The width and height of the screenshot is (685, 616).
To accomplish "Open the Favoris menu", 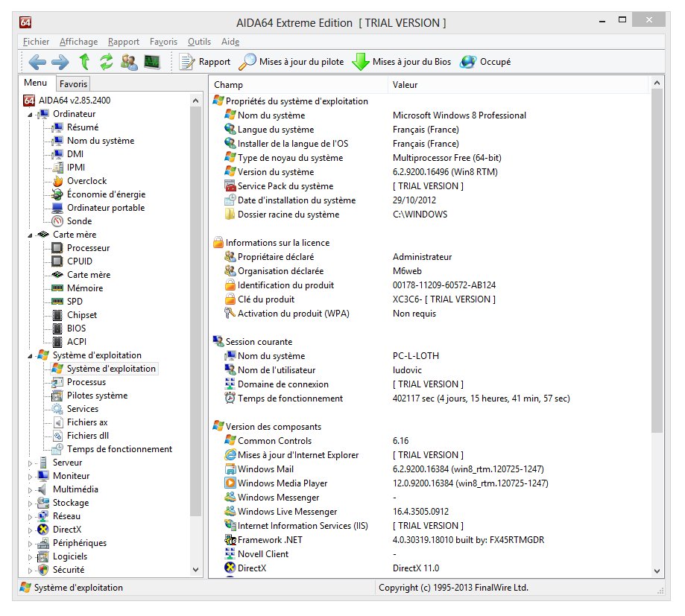I will (163, 42).
